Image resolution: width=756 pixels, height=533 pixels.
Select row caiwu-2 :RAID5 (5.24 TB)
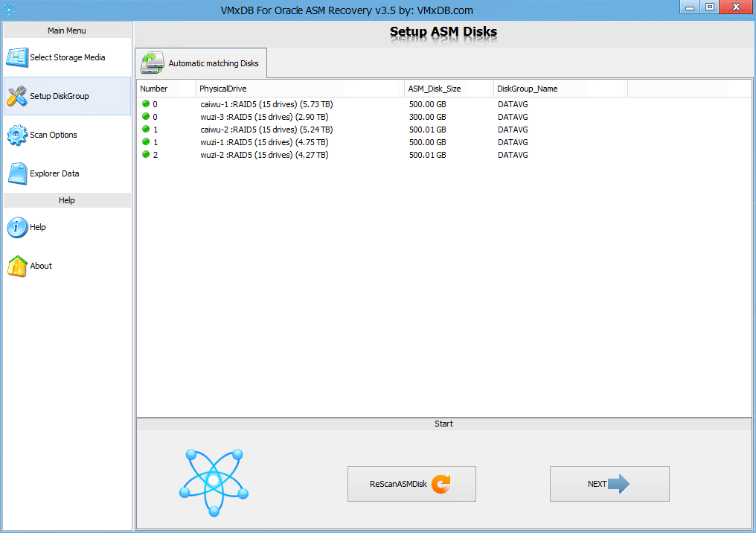pos(443,130)
